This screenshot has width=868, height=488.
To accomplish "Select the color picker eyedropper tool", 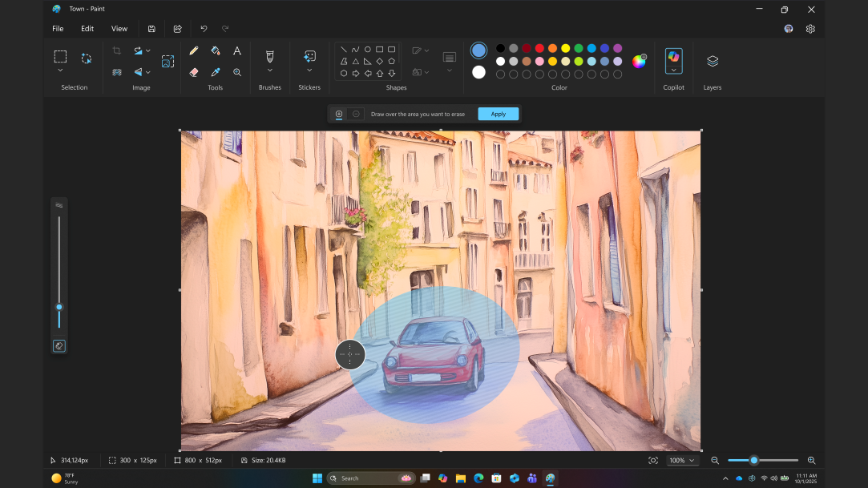I will 215,72.
